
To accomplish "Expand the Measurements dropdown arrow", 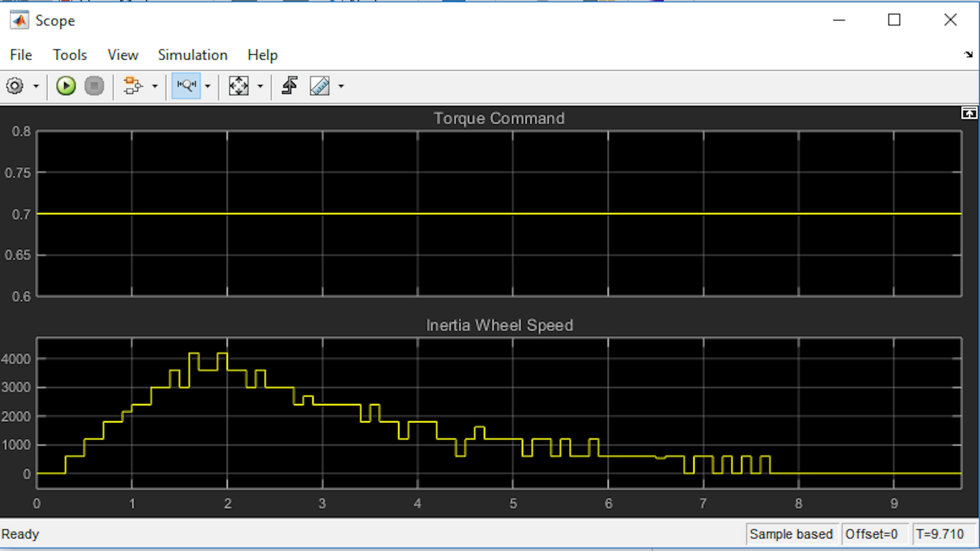I will pos(341,86).
